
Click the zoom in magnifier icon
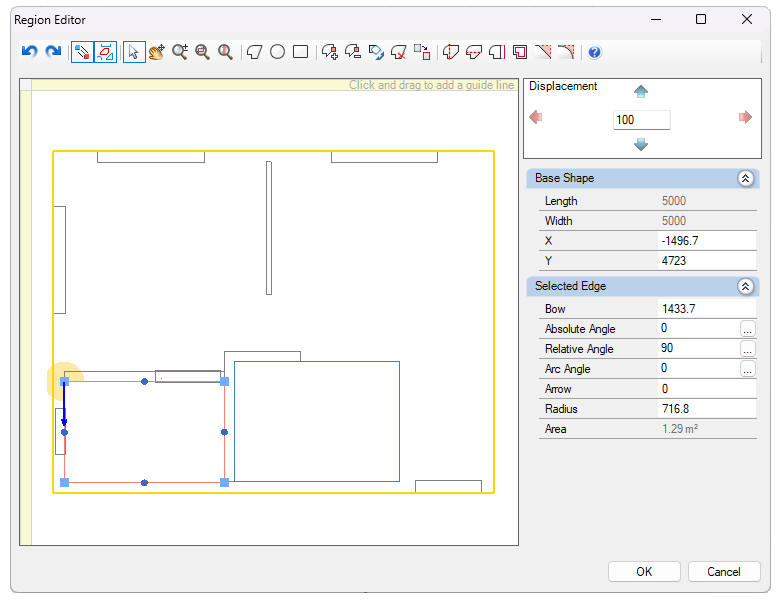180,52
